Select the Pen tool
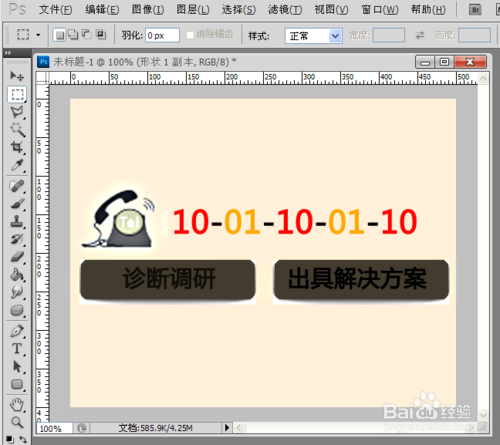Screen dimensions: 500x445 tap(17, 331)
